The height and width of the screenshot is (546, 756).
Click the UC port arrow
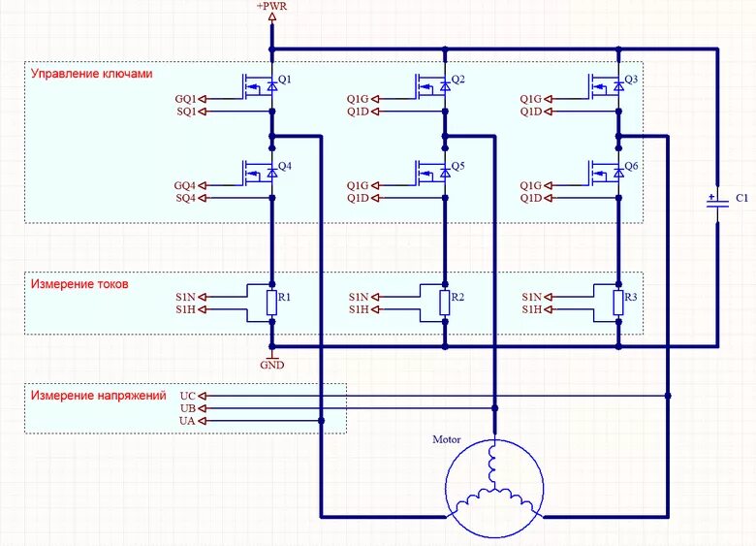[203, 396]
